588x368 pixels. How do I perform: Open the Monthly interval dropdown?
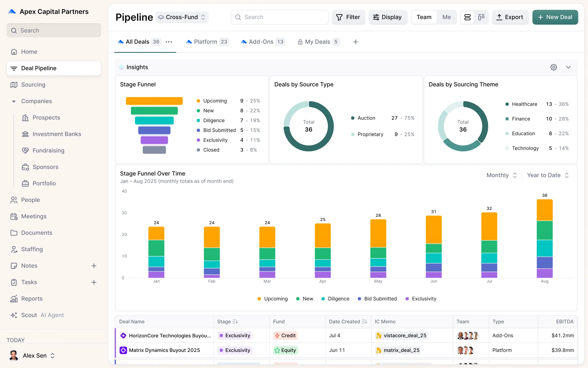[x=501, y=175]
